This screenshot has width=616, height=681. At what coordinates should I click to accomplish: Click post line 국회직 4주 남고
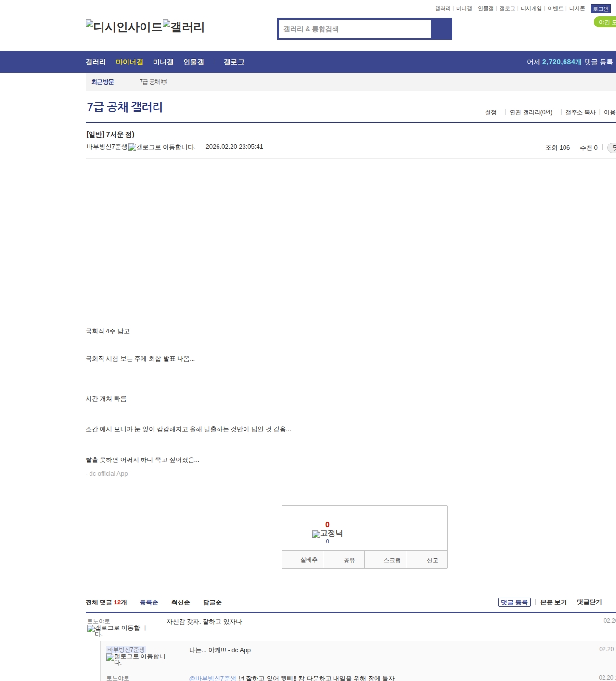pos(108,331)
